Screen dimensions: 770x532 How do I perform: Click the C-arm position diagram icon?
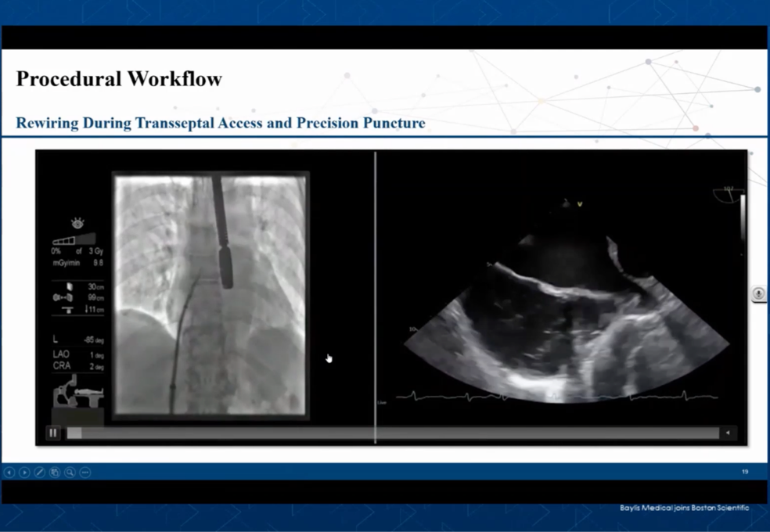tap(77, 390)
